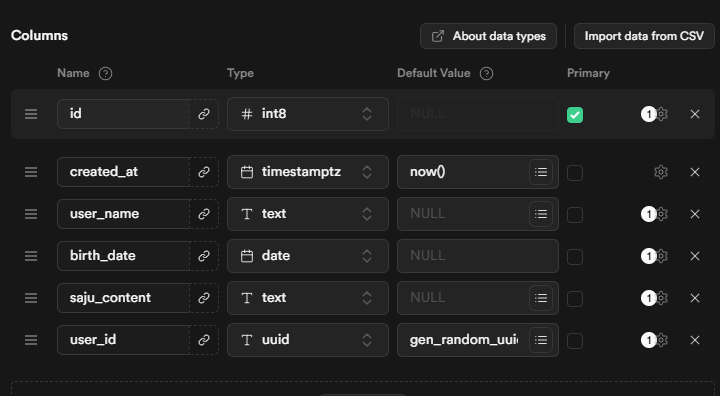
Task: Edit the saju_content column name field
Action: [123, 298]
